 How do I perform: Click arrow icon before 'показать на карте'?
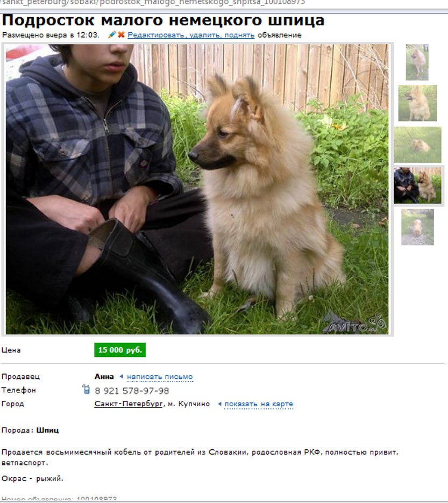point(219,404)
